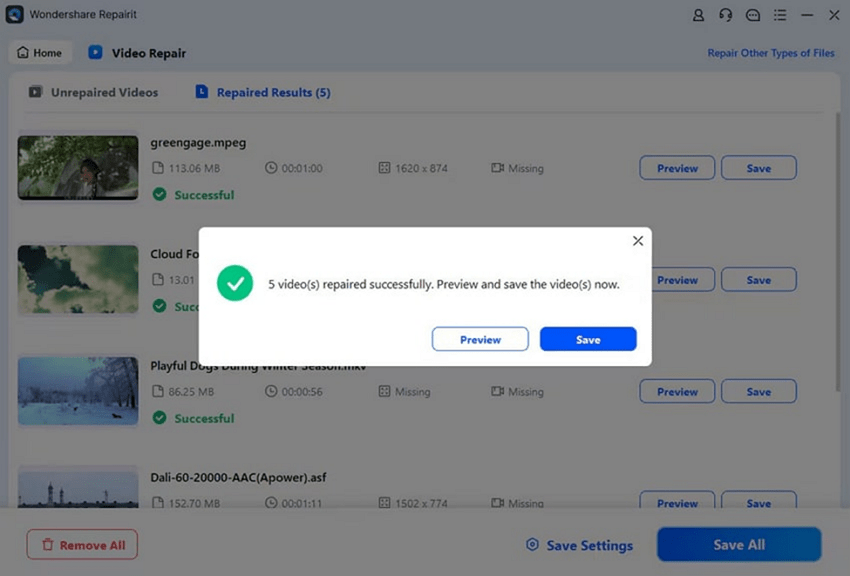Image resolution: width=850 pixels, height=576 pixels.
Task: Click the Wondershare Repairit logo icon
Action: pyautogui.click(x=15, y=15)
